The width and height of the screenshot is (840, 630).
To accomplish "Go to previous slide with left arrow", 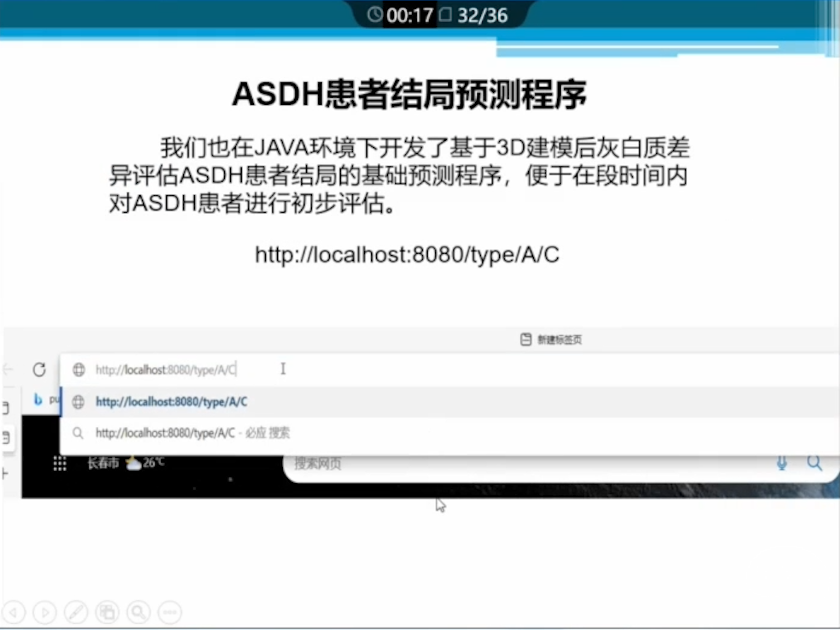I will (13, 612).
